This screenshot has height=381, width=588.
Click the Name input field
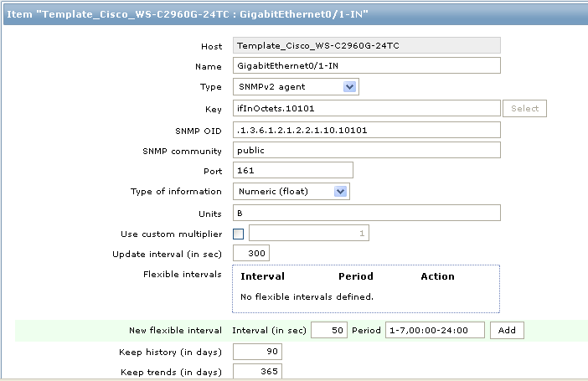(366, 65)
